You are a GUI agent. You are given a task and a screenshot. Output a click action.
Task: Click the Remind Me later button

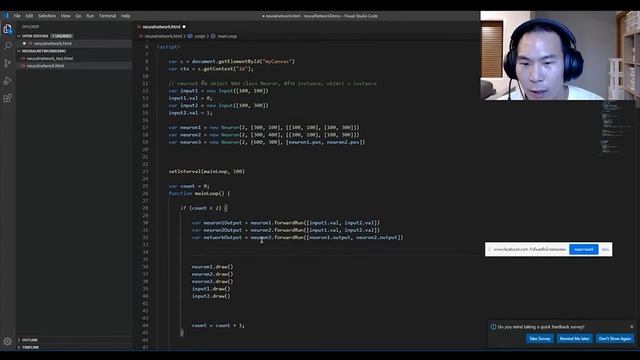(x=574, y=339)
